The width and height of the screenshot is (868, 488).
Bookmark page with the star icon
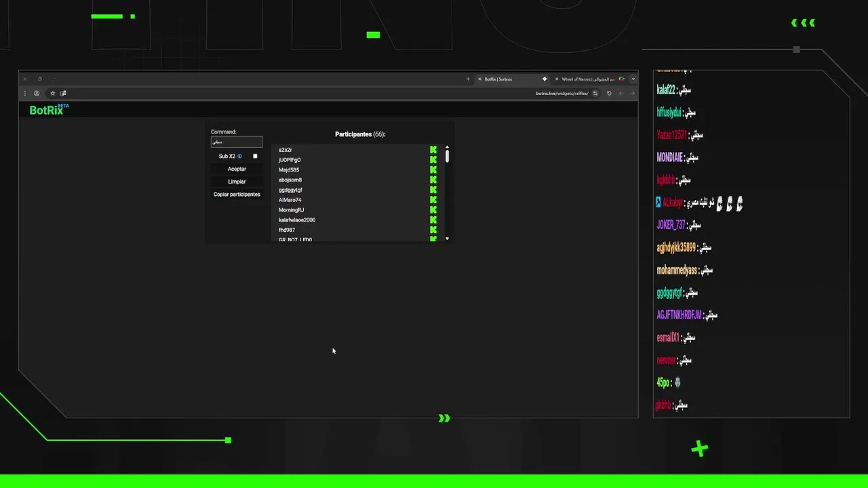coord(52,94)
